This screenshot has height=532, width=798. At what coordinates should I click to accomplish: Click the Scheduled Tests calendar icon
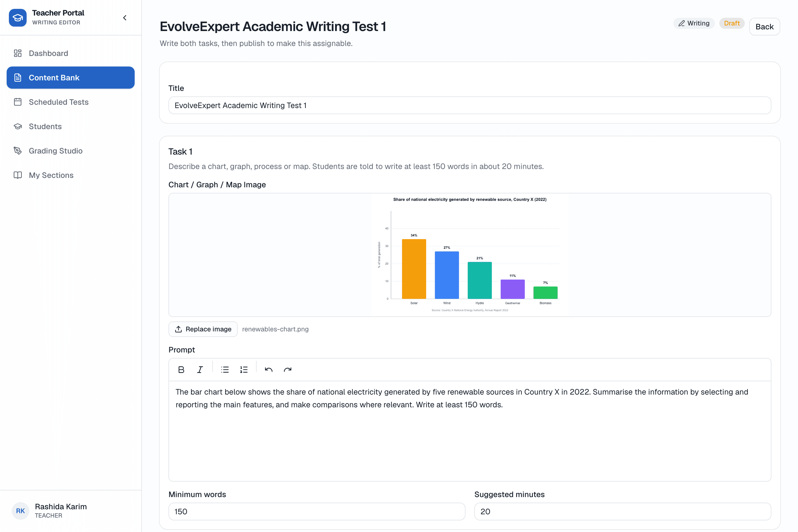click(x=18, y=102)
